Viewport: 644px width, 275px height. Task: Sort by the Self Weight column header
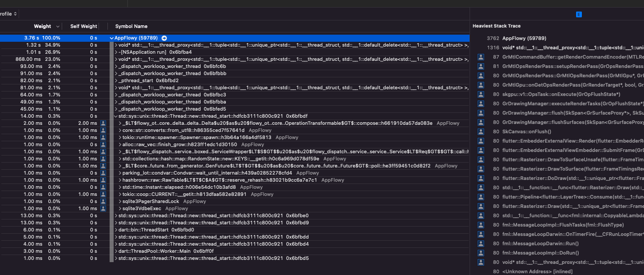click(83, 26)
